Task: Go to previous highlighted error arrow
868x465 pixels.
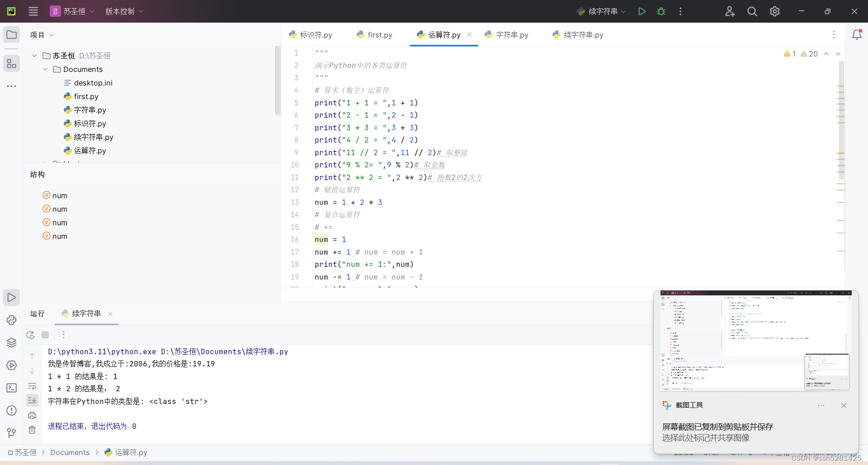Action: (x=826, y=54)
